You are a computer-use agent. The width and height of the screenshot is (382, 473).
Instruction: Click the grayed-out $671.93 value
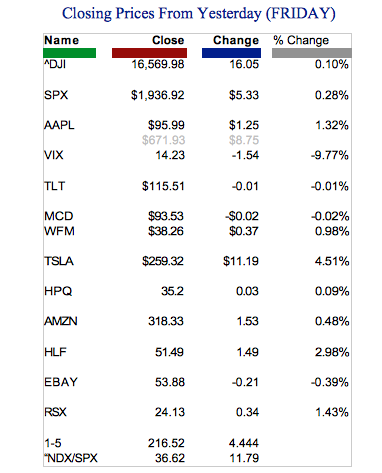click(163, 140)
